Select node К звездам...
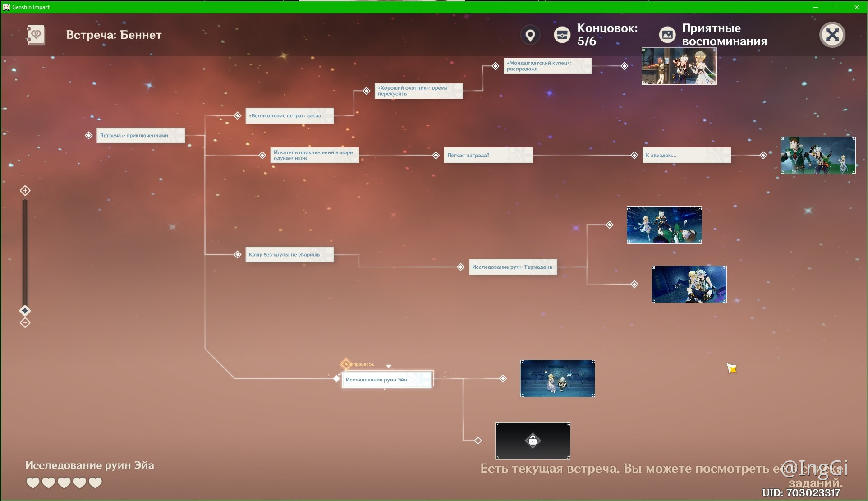 (686, 155)
